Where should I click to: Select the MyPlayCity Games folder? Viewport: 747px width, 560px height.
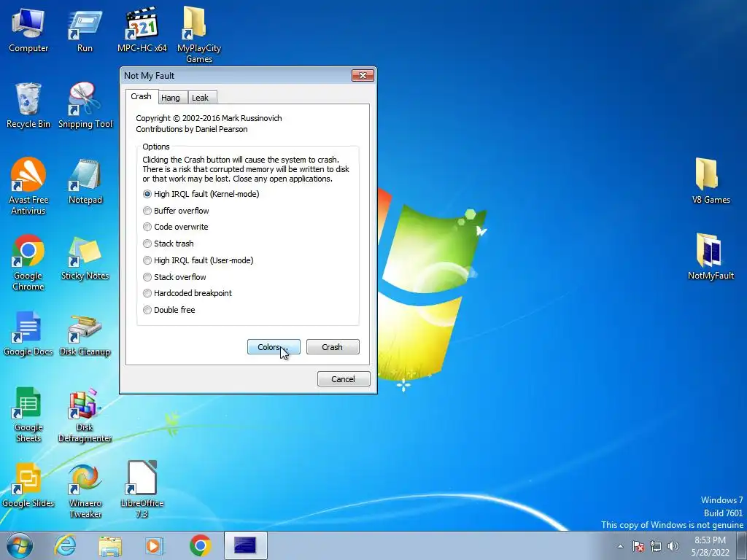pyautogui.click(x=198, y=36)
